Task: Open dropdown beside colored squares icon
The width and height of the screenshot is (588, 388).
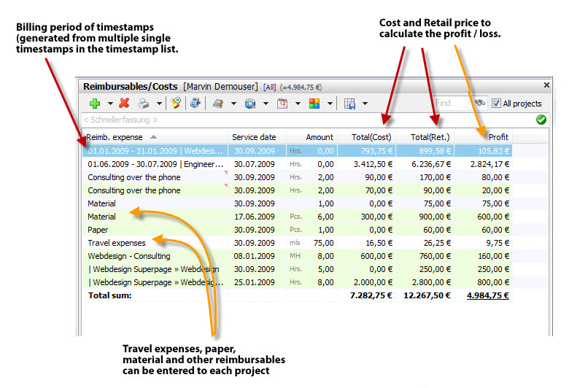Action: 330,104
